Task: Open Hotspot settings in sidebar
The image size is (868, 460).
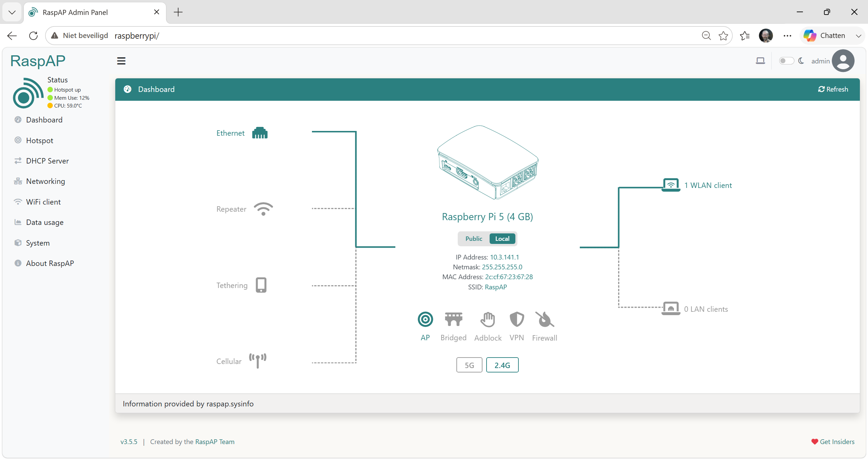Action: 39,140
